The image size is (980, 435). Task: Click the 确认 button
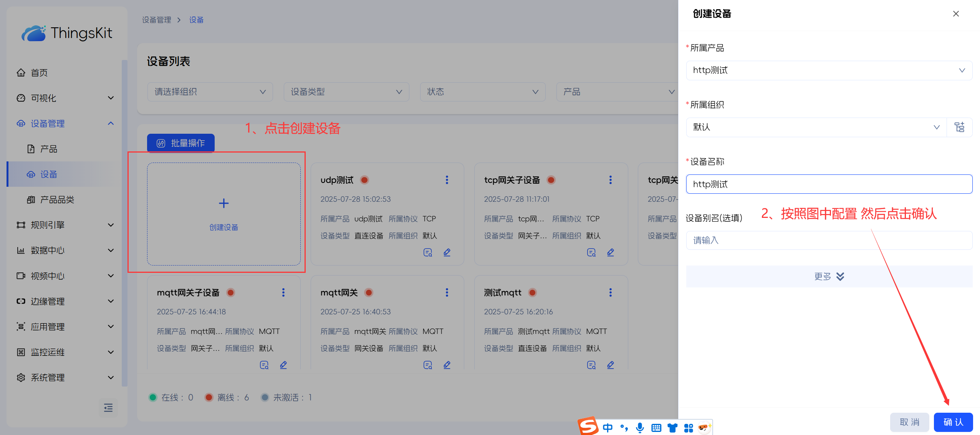(x=953, y=422)
